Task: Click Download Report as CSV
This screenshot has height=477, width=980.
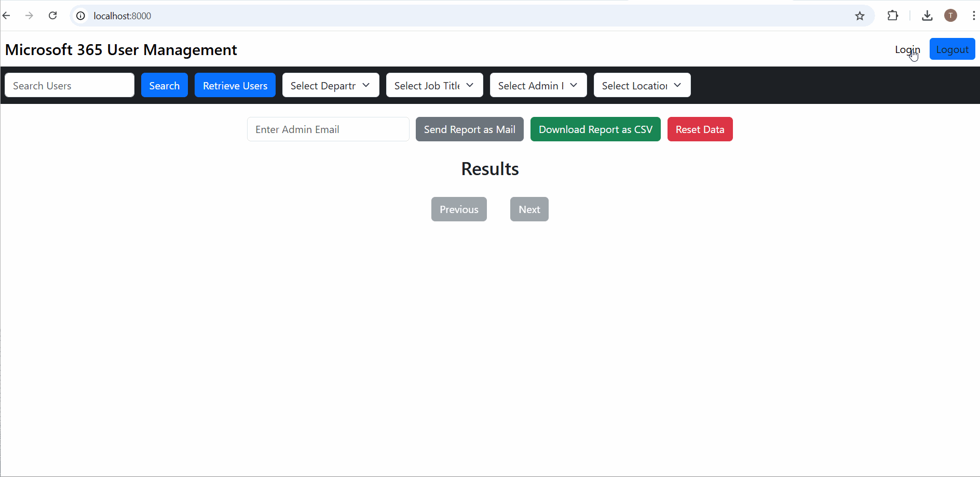Action: tap(595, 129)
